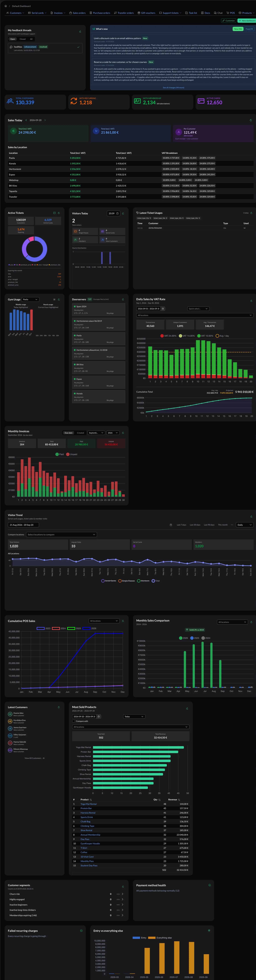256x980 pixels.
Task: Toggle VAT 24.00% legend series
Action: [x=169, y=336]
